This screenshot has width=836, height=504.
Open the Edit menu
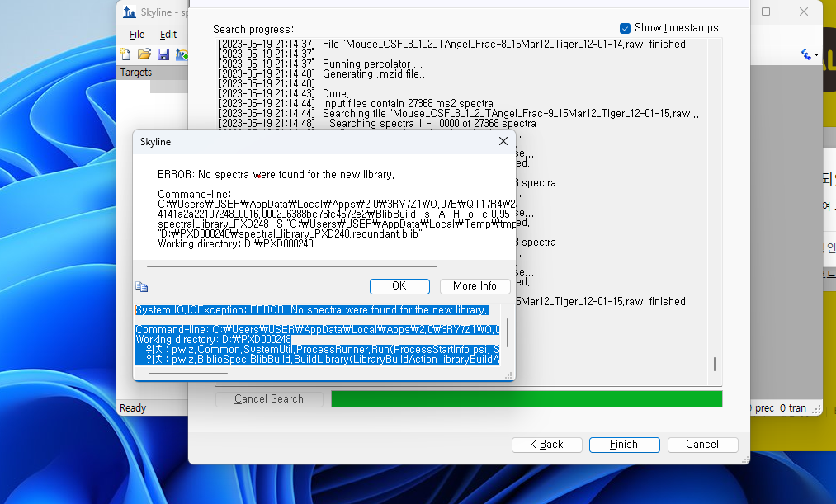[x=168, y=35]
